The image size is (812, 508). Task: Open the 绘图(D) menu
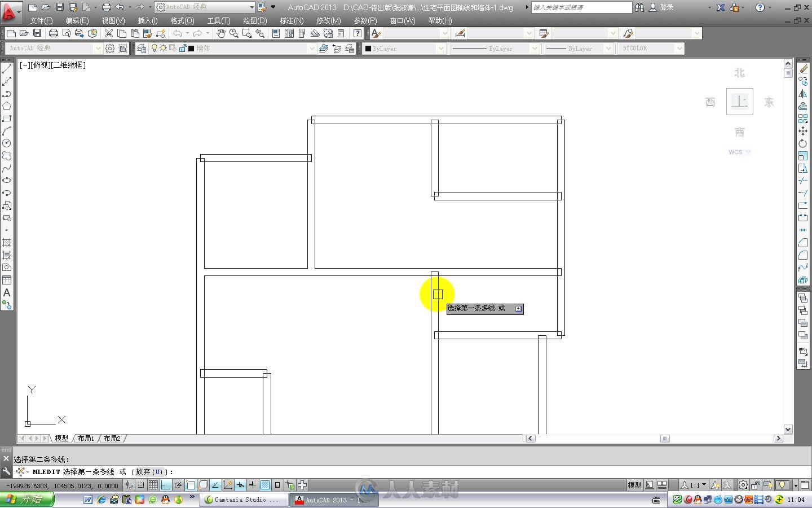tap(255, 20)
